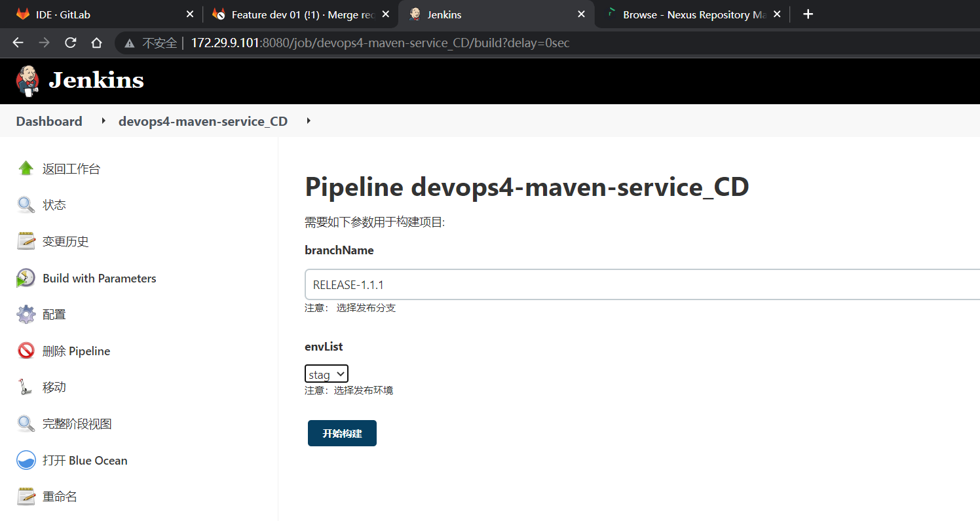Click the branchName parameter label
The width and height of the screenshot is (980, 521).
pos(339,250)
